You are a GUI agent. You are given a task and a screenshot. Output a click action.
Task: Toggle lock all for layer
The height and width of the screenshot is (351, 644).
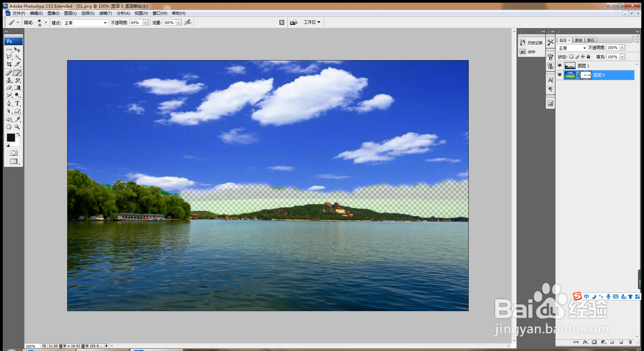pyautogui.click(x=588, y=57)
